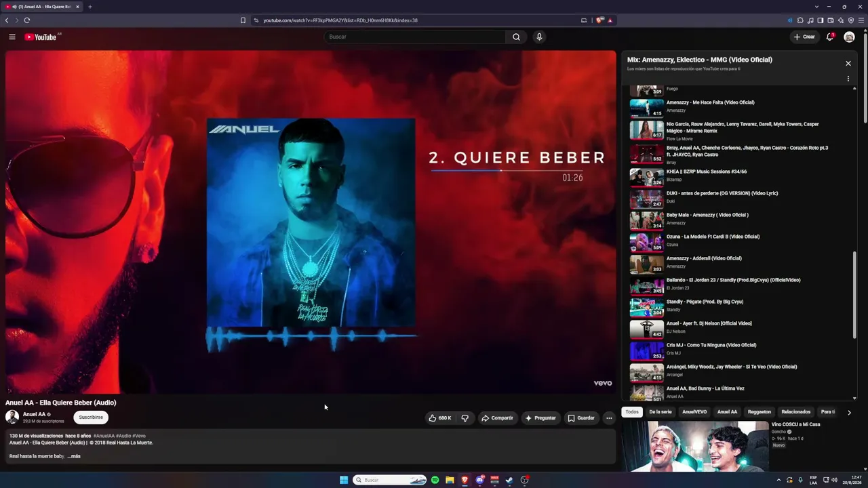Image resolution: width=868 pixels, height=488 pixels.
Task: Open a new browser tab
Action: click(90, 7)
